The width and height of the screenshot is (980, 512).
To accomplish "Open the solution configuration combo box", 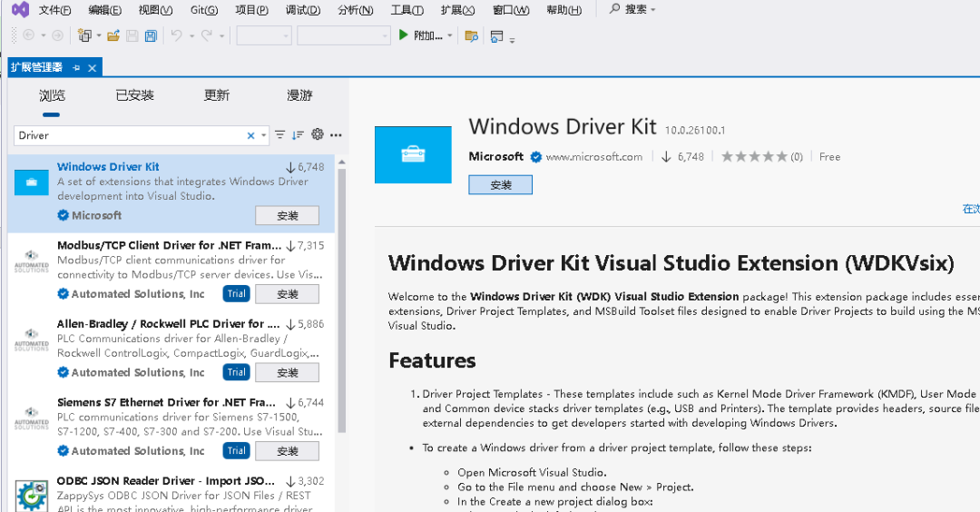I will [264, 35].
